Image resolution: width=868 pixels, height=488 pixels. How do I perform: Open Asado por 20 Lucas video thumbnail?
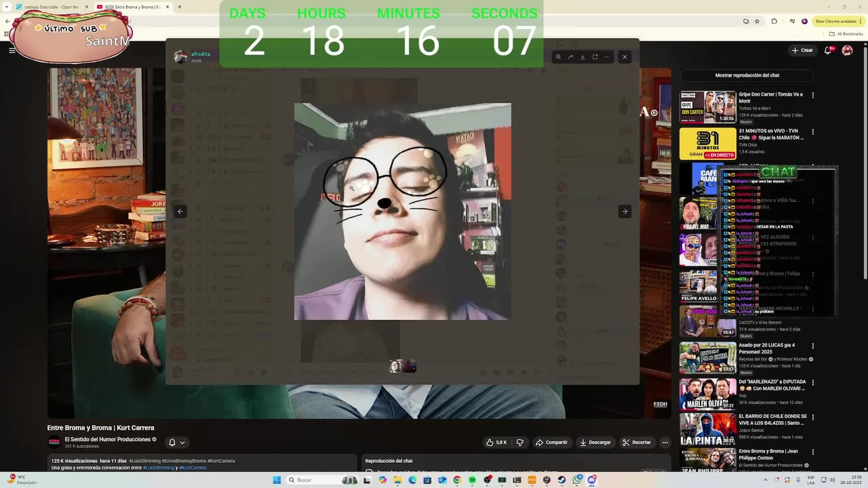(x=707, y=358)
